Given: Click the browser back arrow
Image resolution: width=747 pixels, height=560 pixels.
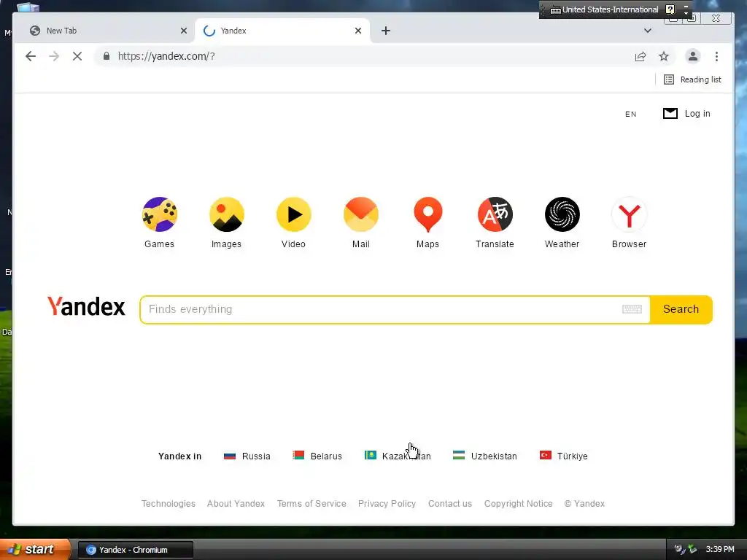Looking at the screenshot, I should coord(31,56).
